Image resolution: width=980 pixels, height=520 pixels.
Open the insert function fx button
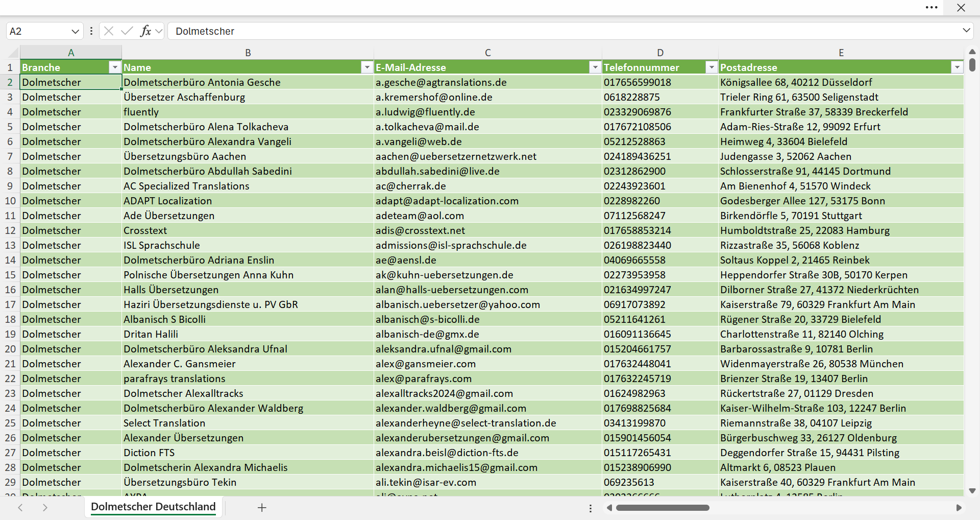pos(146,31)
